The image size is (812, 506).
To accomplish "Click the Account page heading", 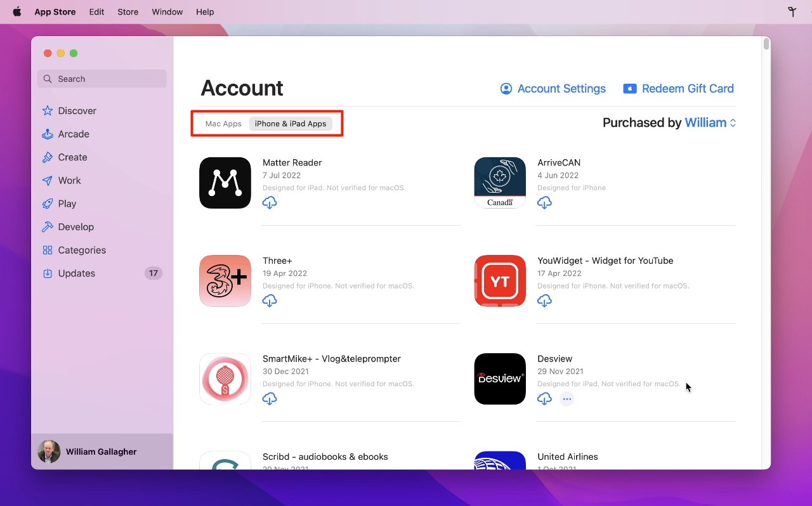I will click(x=242, y=88).
